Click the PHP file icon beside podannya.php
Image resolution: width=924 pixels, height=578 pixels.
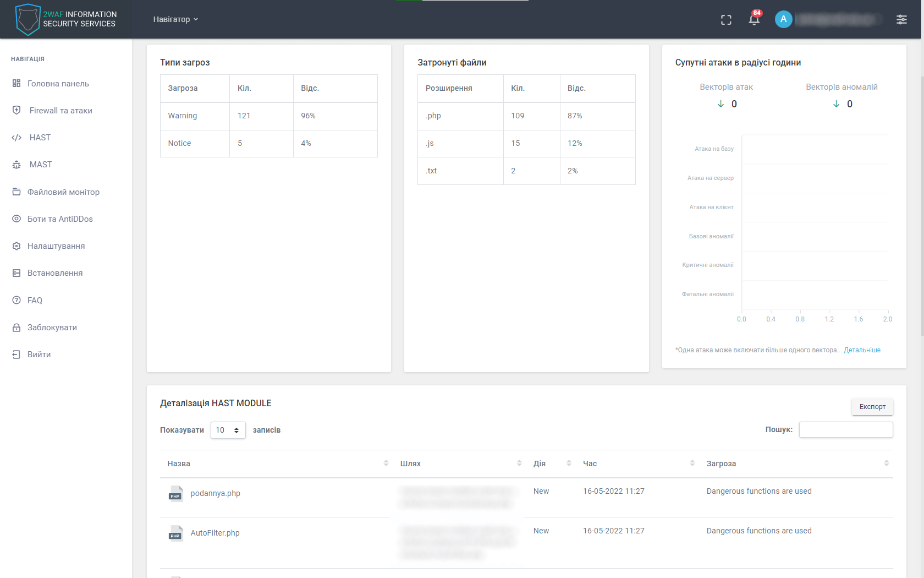tap(176, 494)
